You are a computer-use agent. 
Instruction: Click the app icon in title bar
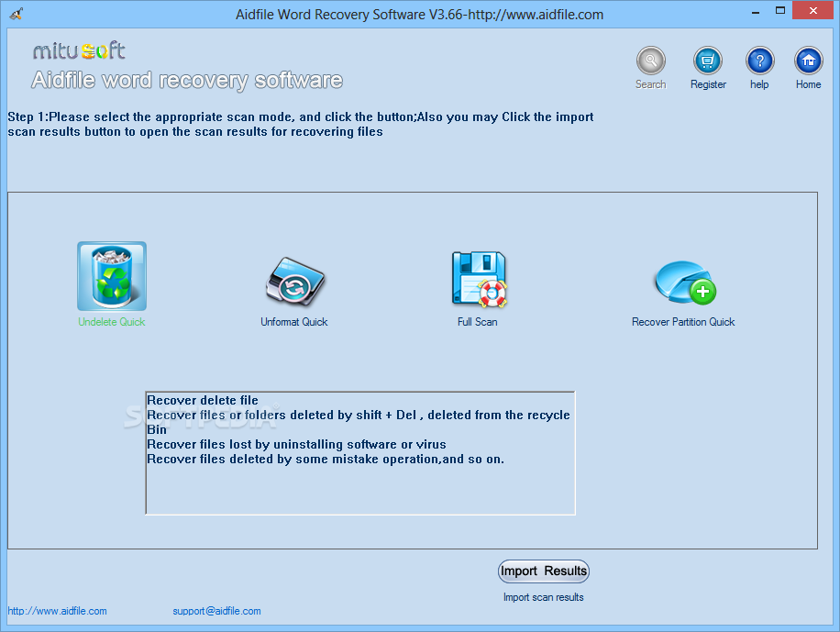click(16, 14)
